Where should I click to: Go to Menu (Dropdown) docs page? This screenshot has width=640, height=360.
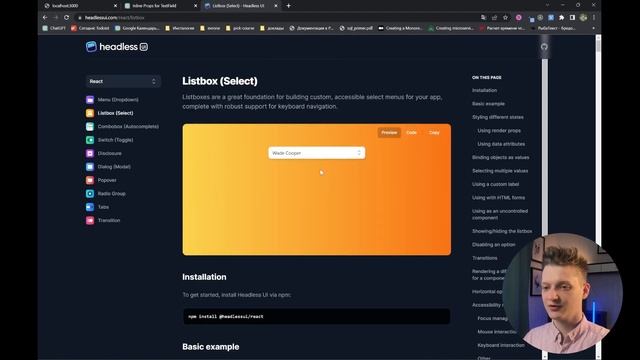tap(118, 100)
